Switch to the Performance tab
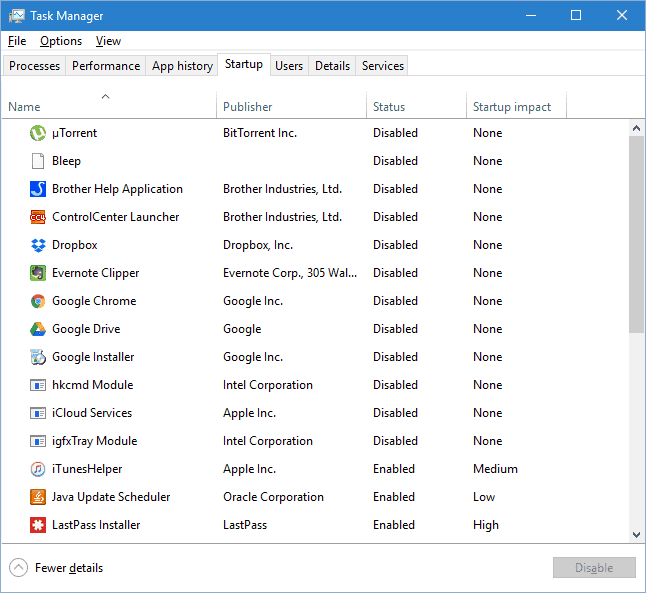Viewport: 646px width, 593px height. click(x=106, y=66)
